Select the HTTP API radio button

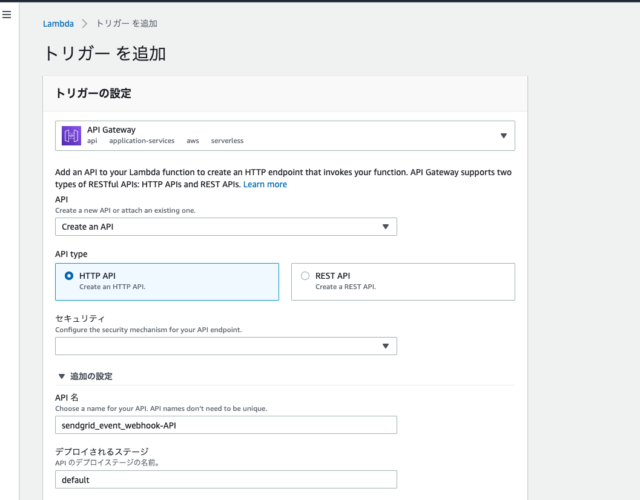(69, 276)
